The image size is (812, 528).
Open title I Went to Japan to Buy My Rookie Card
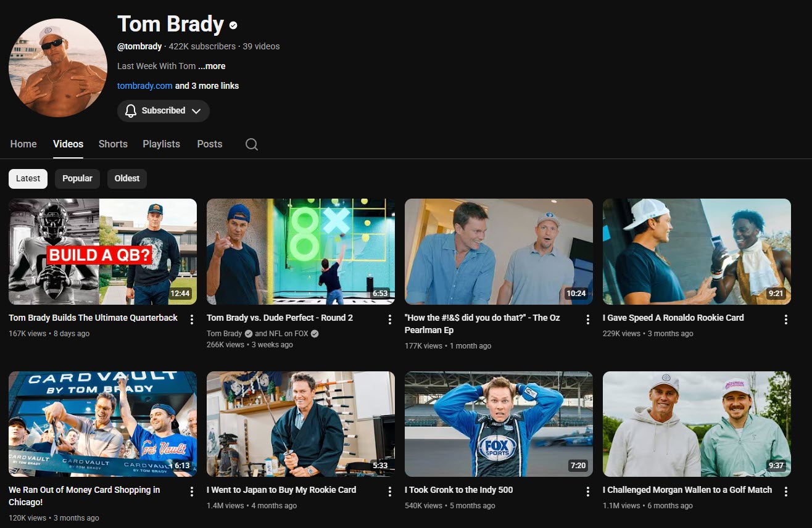click(x=281, y=490)
